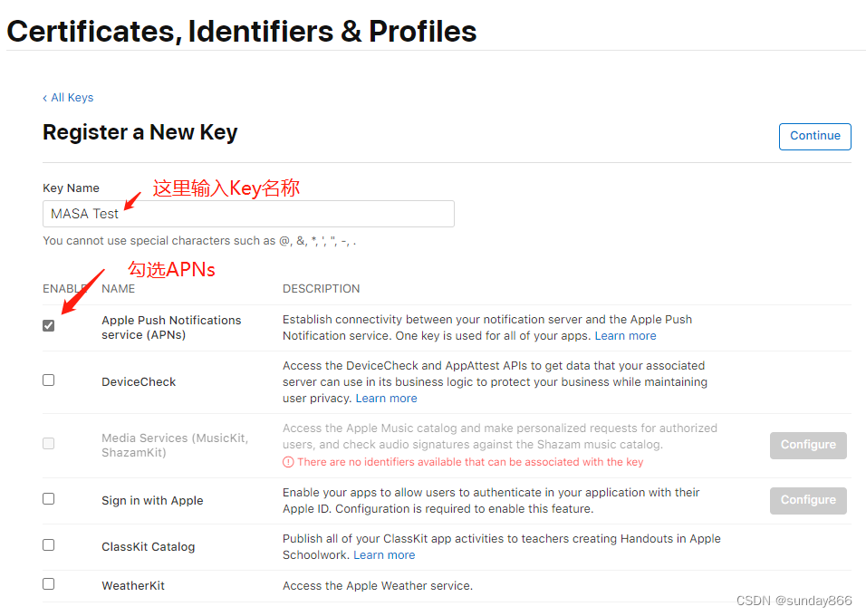Screen dimensions: 866x616
Task: Uncheck the Apple Push Notifications service checkbox
Action: pyautogui.click(x=49, y=325)
